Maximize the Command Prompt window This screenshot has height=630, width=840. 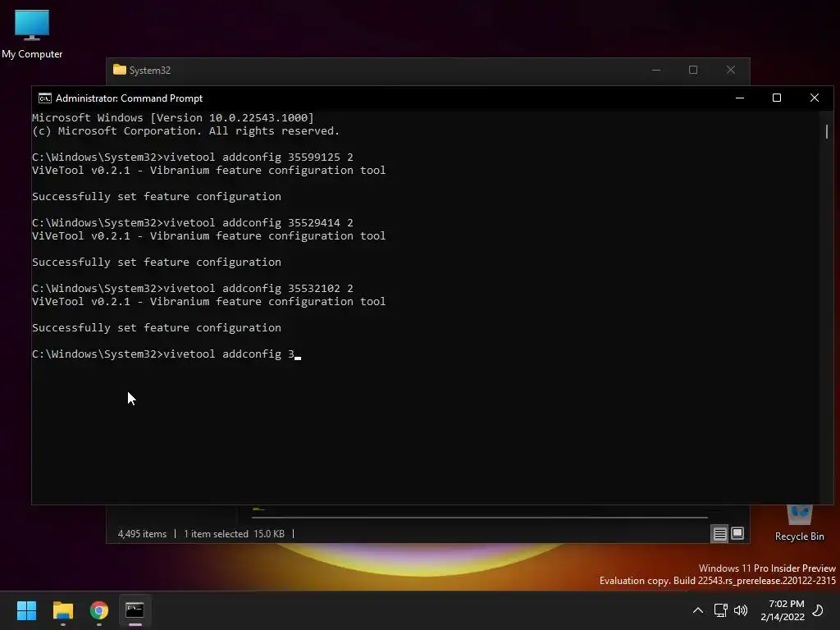tap(777, 98)
